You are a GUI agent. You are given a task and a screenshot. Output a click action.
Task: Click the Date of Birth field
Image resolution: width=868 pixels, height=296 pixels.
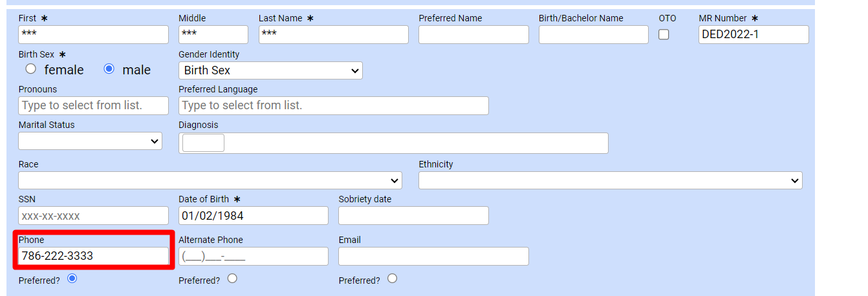coord(253,216)
